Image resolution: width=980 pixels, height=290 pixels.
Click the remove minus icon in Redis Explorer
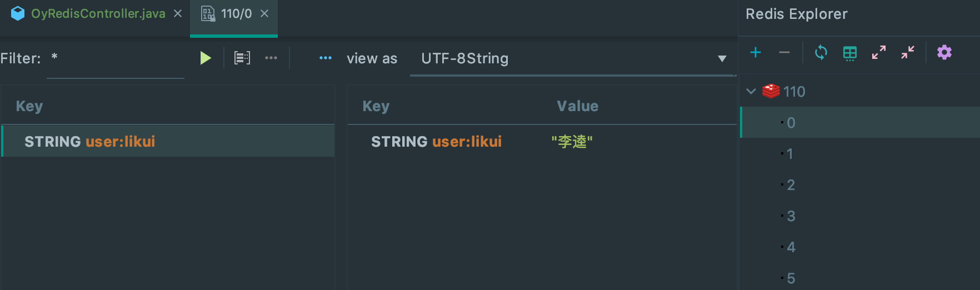[x=784, y=52]
